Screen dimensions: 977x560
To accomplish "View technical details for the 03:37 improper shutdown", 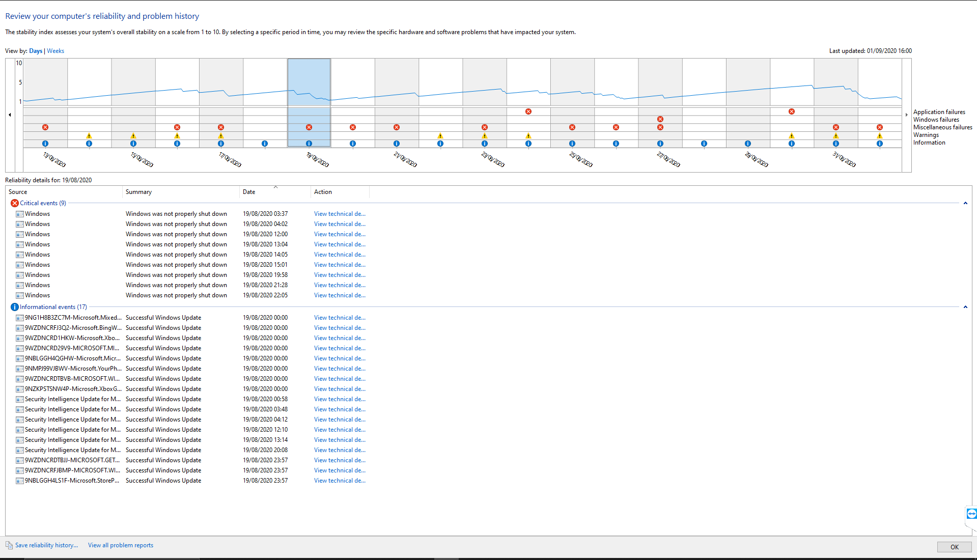I will click(x=340, y=214).
